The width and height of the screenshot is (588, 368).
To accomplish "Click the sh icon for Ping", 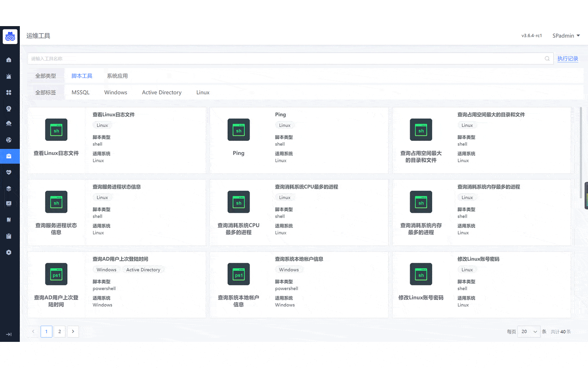I will click(x=239, y=130).
